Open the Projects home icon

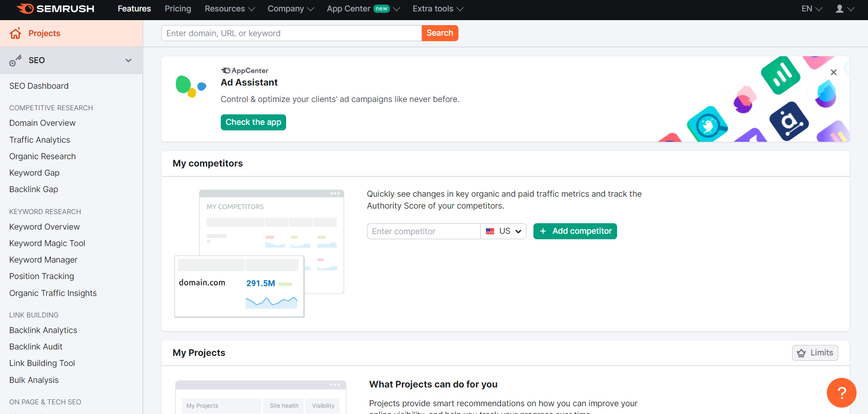tap(16, 33)
